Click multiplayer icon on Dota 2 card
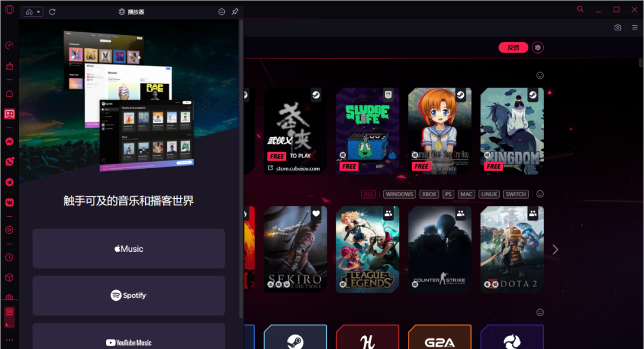 532,214
